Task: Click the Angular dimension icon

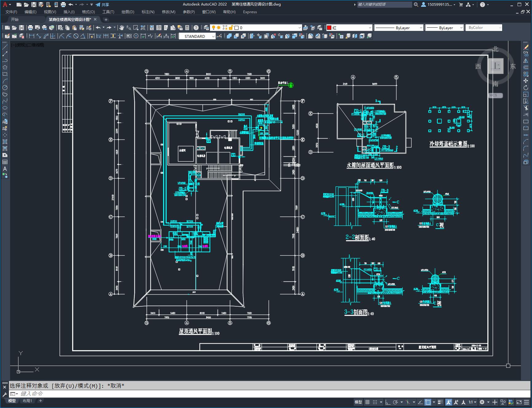Action: 83,36
